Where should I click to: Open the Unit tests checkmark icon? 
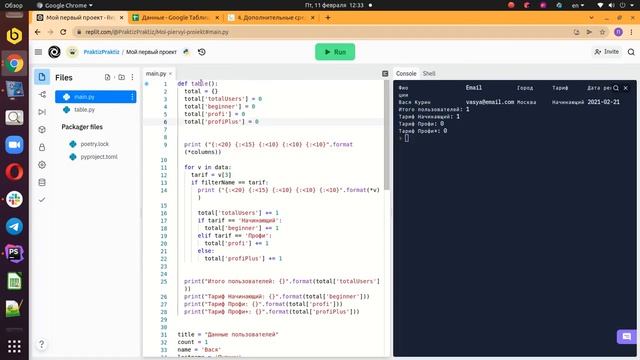[42, 200]
